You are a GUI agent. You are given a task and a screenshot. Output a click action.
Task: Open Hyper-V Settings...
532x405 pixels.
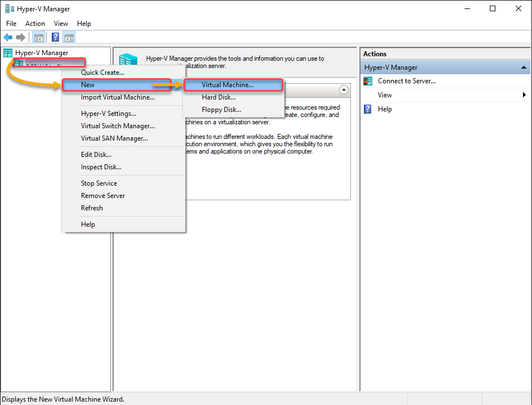[x=124, y=114]
